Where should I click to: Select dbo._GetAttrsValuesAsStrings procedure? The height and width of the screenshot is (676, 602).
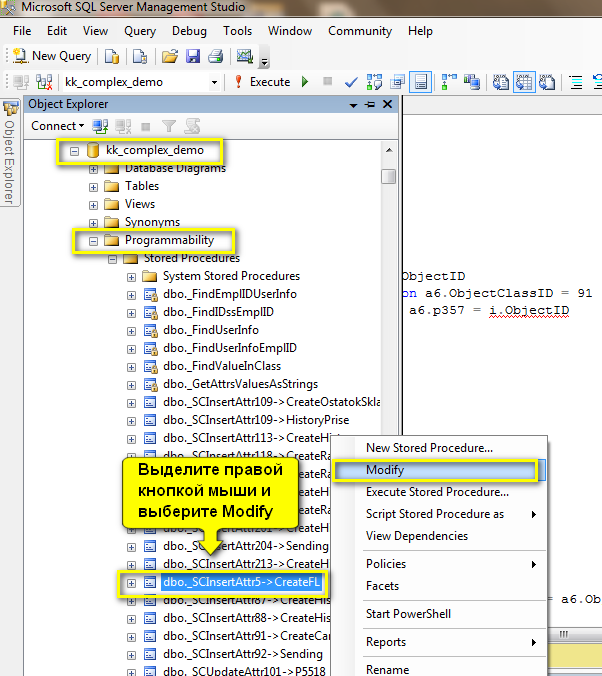coord(240,384)
